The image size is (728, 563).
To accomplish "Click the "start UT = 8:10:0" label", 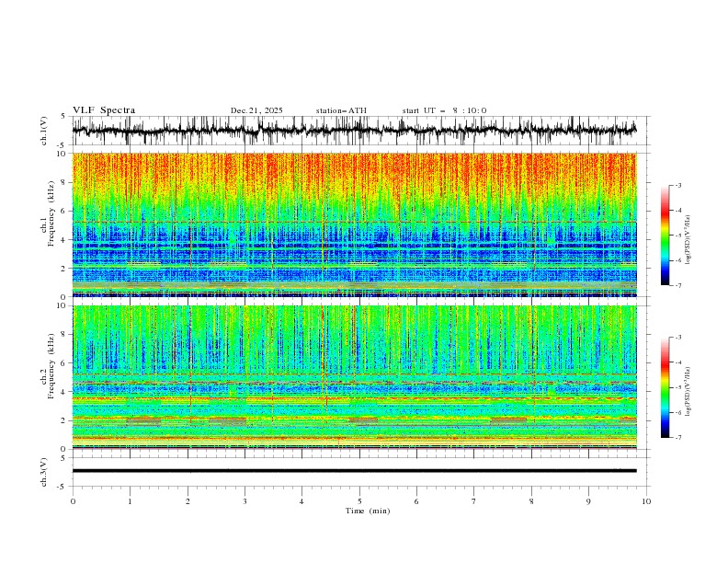I will coord(444,110).
